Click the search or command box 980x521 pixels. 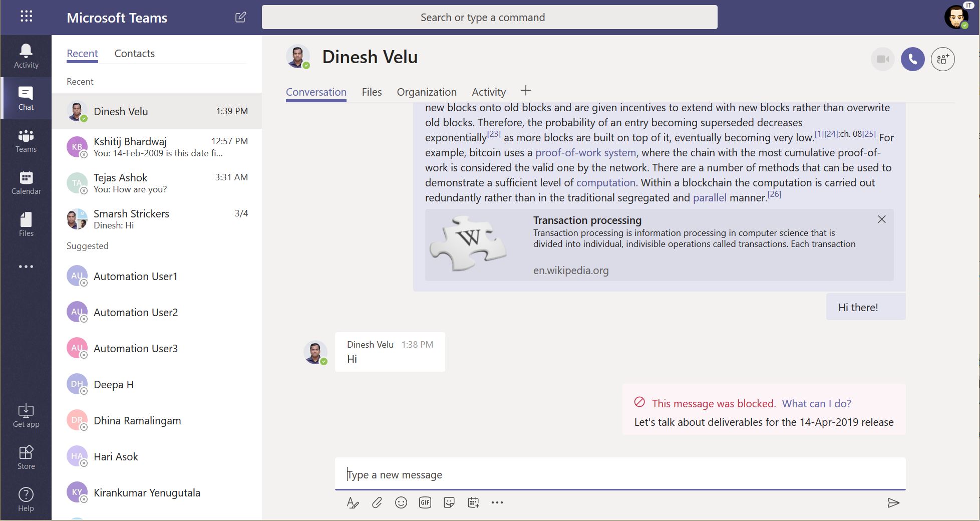(x=489, y=17)
